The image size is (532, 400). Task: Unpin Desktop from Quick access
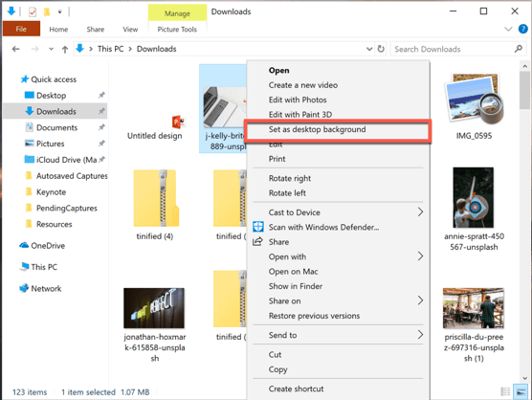point(101,95)
